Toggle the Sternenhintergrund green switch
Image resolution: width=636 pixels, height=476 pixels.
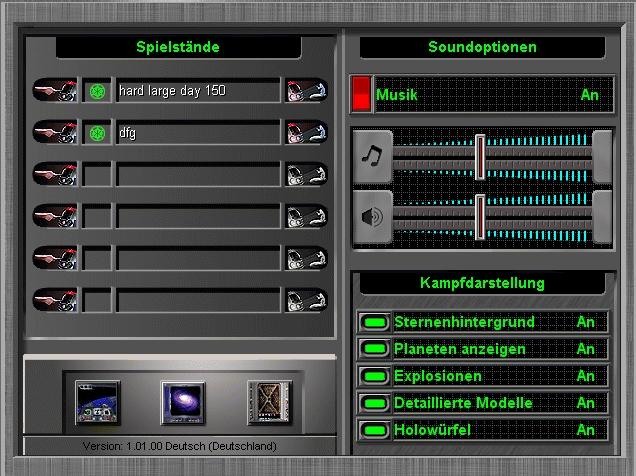tap(375, 322)
